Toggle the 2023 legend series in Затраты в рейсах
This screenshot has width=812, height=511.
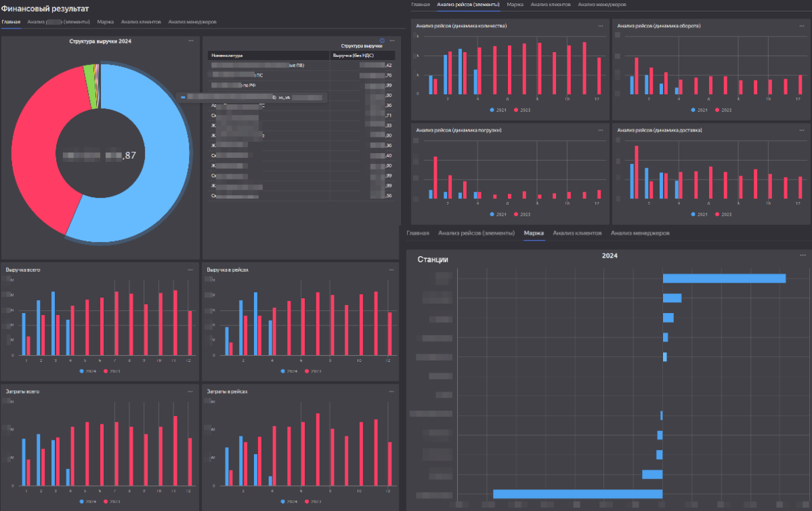[x=312, y=502]
